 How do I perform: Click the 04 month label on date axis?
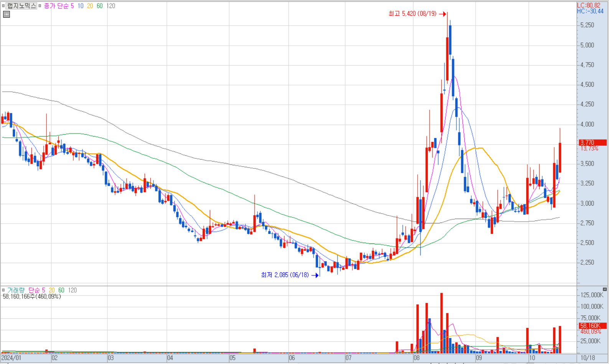pyautogui.click(x=170, y=358)
